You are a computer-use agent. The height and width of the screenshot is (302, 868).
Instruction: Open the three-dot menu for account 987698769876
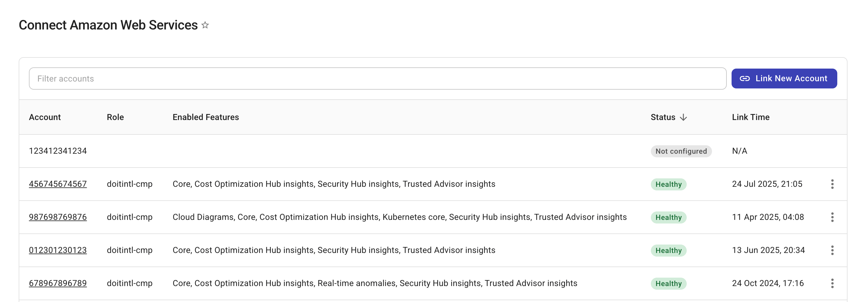coord(832,217)
